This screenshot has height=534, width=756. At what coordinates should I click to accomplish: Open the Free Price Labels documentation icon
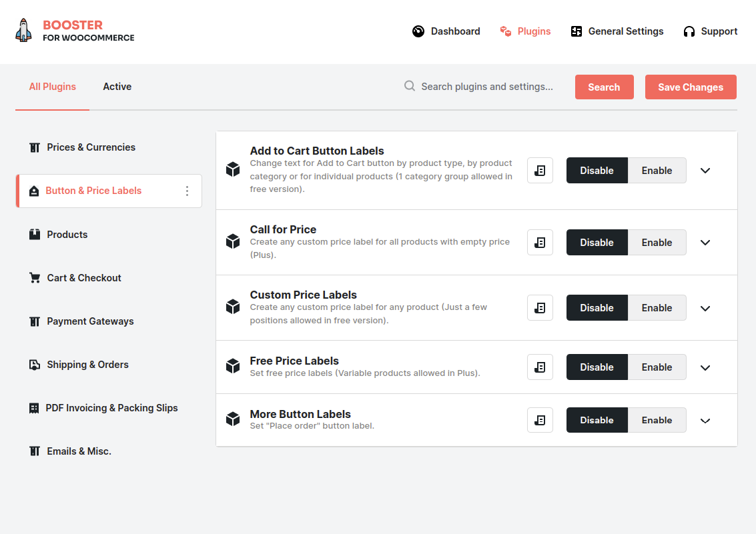[x=540, y=367]
